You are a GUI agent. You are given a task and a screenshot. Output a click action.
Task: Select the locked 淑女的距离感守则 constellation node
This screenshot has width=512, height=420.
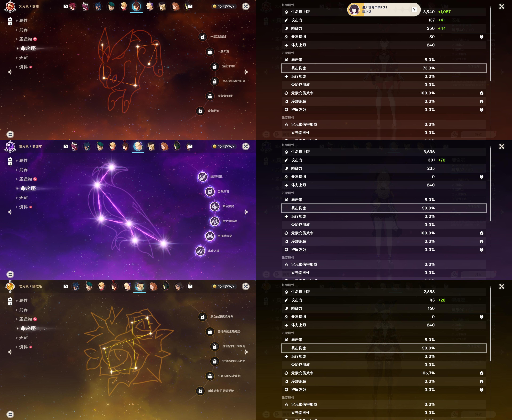click(203, 317)
